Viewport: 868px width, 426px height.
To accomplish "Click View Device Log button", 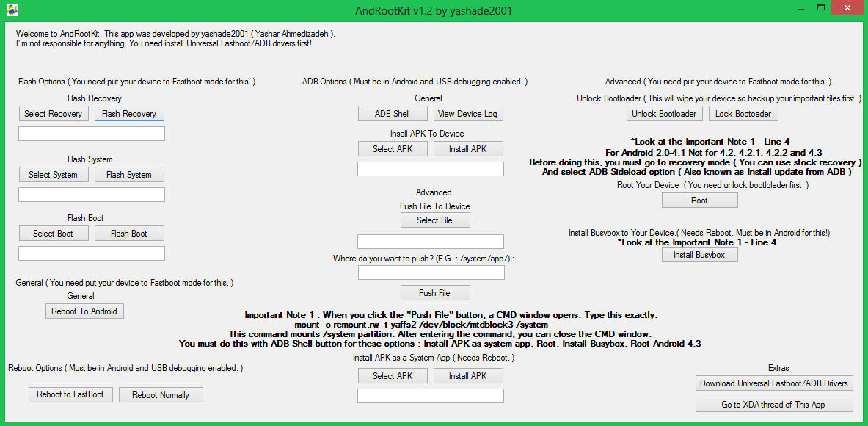I will (x=467, y=114).
